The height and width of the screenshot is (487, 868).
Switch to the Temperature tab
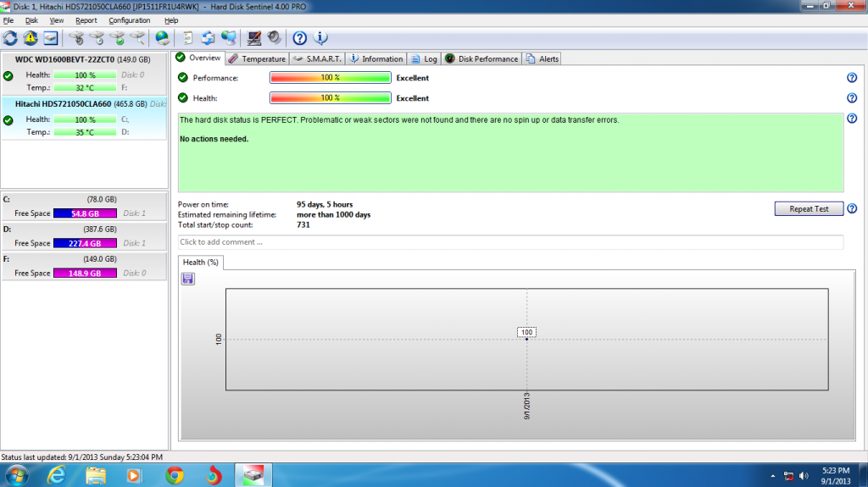257,59
